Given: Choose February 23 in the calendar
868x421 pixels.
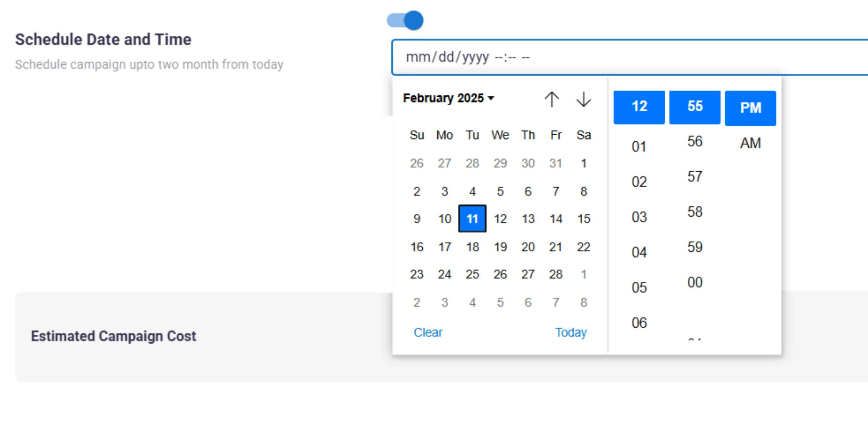Looking at the screenshot, I should click(416, 274).
